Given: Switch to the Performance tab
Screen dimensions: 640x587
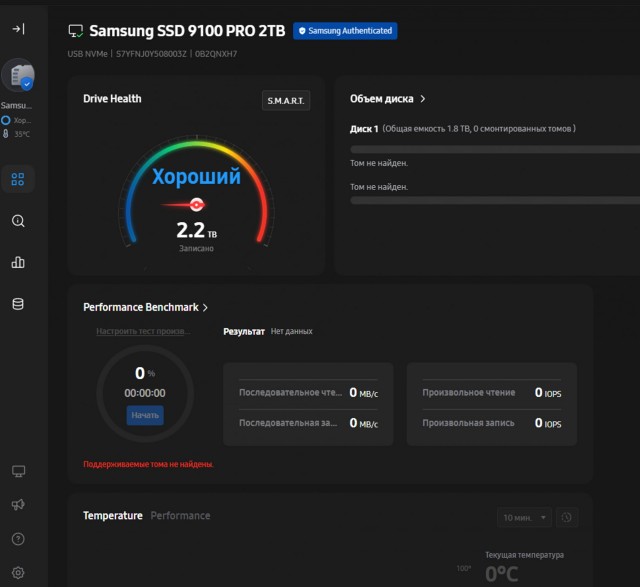Looking at the screenshot, I should click(x=180, y=516).
